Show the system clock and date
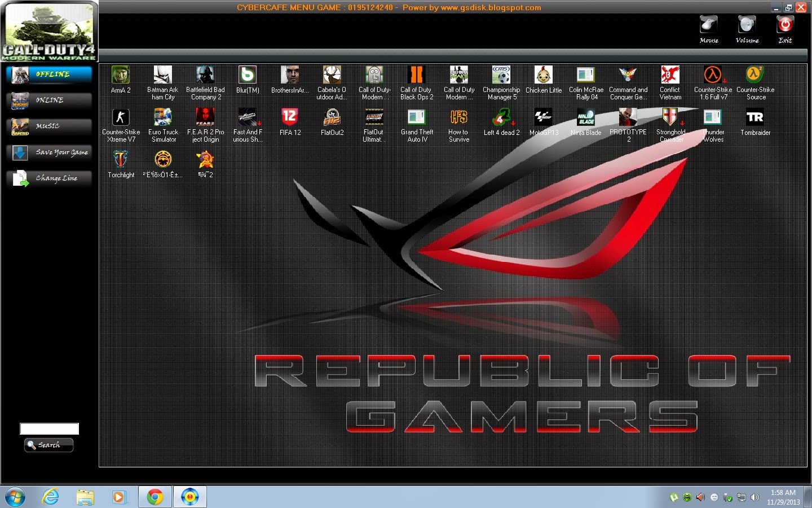 [783, 497]
